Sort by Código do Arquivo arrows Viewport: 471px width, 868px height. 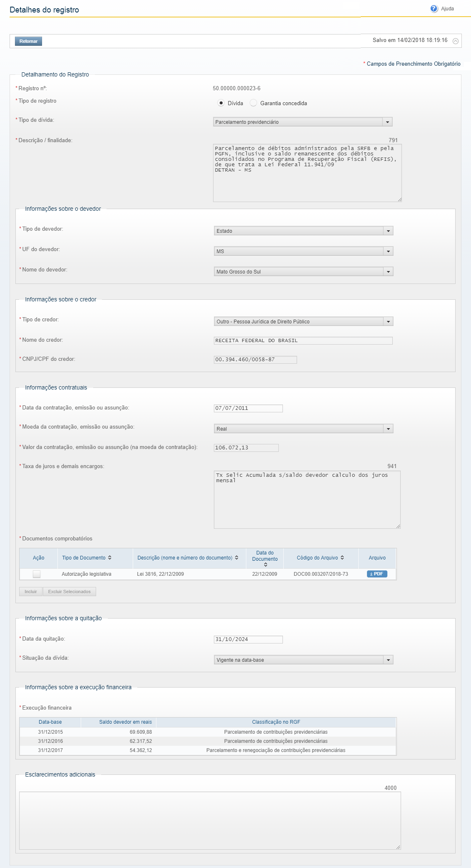[342, 558]
